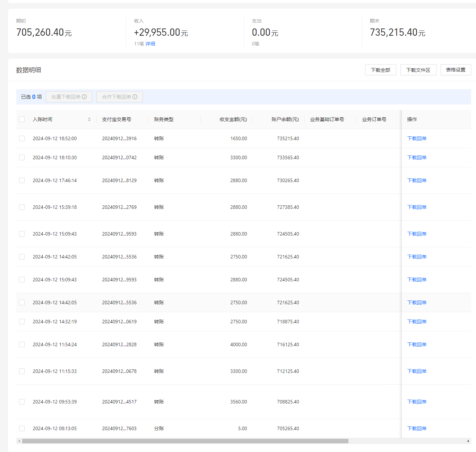
Task: Click the 账务类型 column header
Action: pos(164,119)
